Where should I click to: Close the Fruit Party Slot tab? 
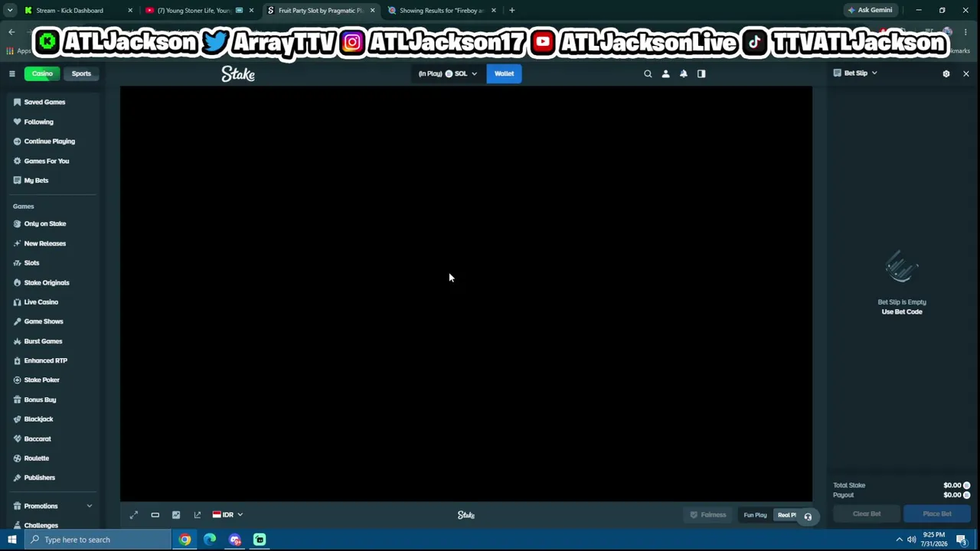click(372, 11)
